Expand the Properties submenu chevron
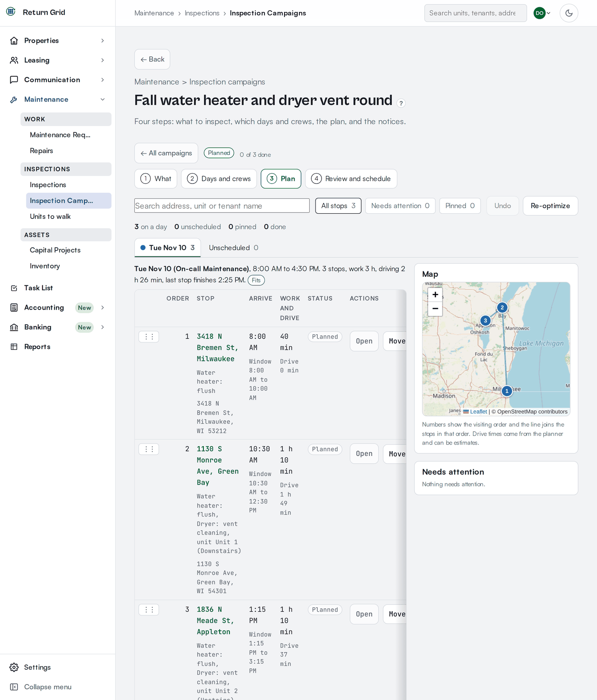The width and height of the screenshot is (597, 700). pos(103,41)
